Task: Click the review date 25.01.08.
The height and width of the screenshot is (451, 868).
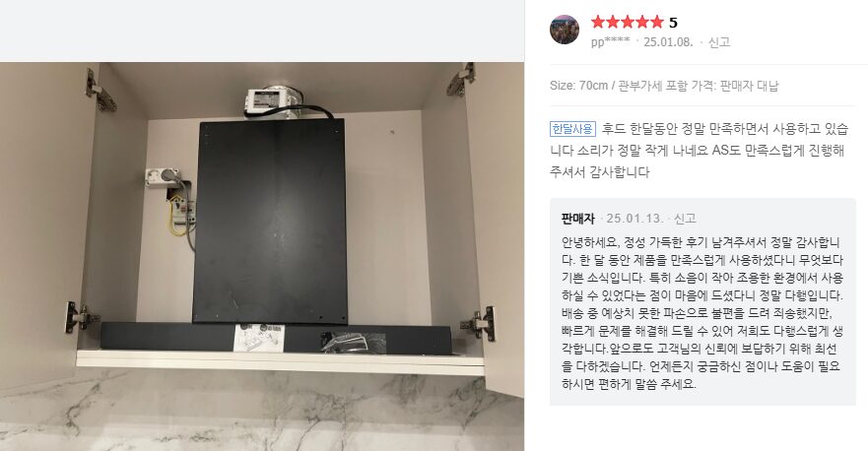Action: (668, 42)
